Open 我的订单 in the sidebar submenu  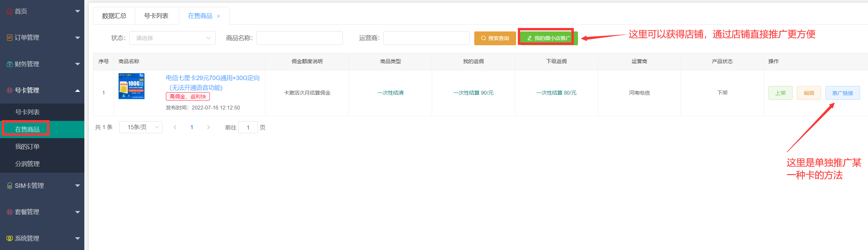pyautogui.click(x=27, y=147)
